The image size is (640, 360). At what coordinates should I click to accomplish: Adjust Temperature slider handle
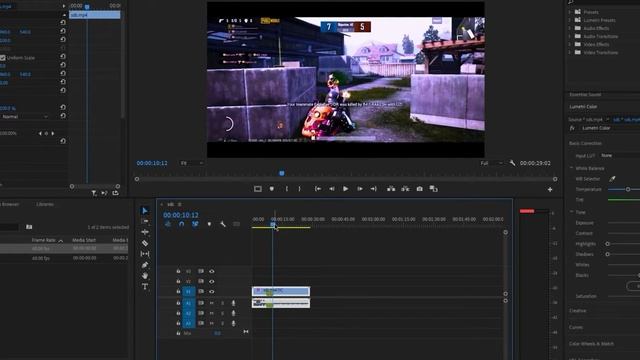[628, 189]
